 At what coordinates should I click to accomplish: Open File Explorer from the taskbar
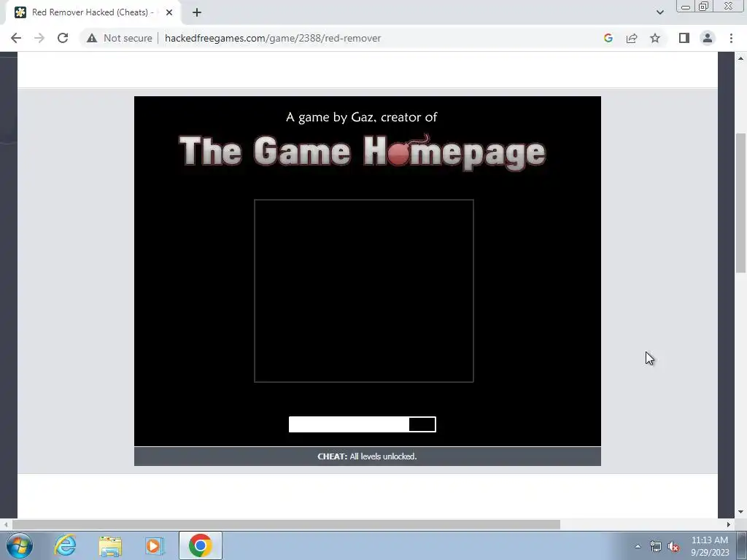(110, 545)
